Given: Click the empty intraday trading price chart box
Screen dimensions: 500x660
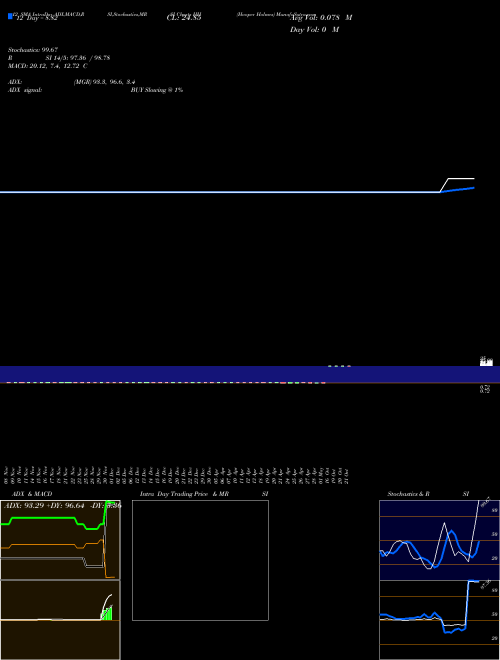Looking at the screenshot, I should coord(200,560).
